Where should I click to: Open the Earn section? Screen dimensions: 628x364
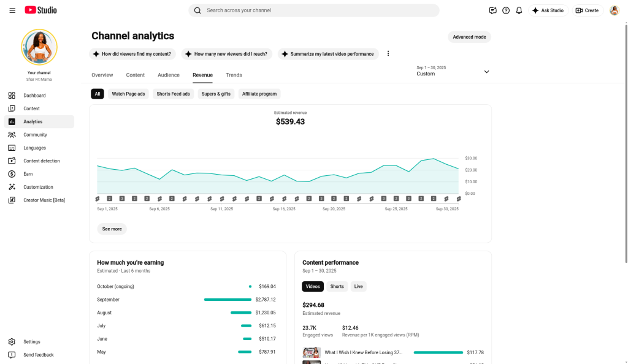click(x=39, y=174)
